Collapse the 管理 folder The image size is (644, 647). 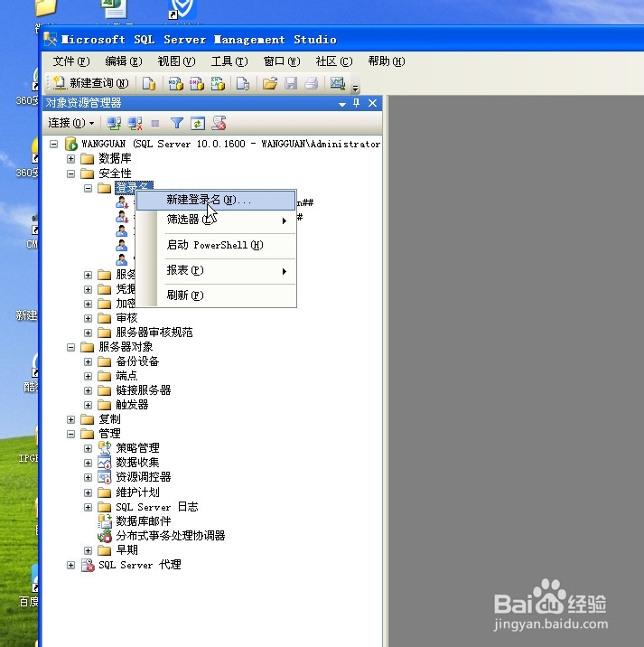click(71, 434)
